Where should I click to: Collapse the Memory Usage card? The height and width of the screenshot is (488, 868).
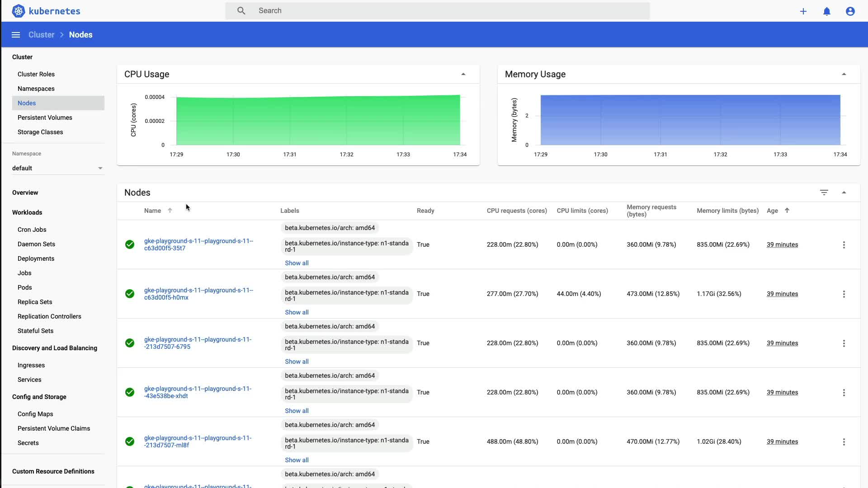pos(844,74)
